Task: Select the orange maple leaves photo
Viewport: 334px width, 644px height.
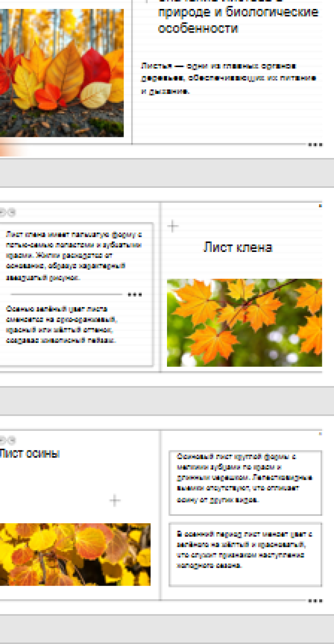Action: point(244,322)
